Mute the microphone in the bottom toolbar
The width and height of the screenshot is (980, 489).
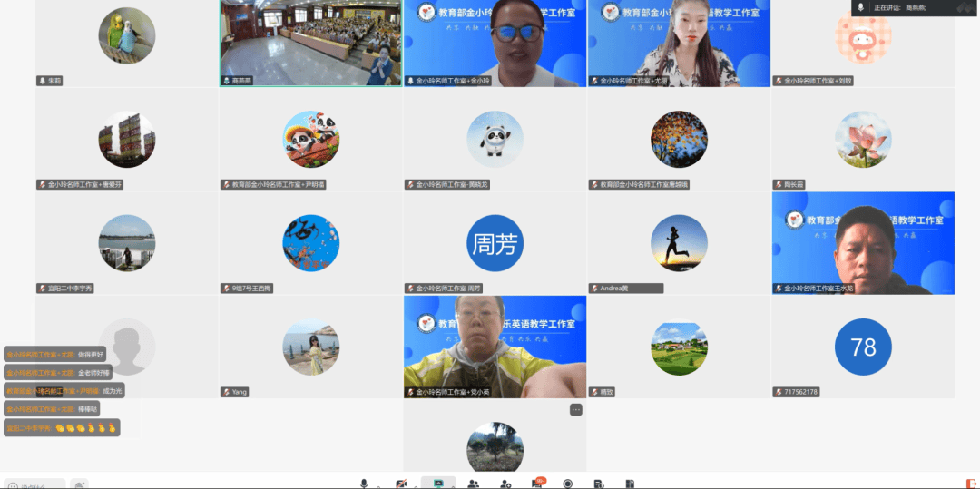tap(364, 484)
